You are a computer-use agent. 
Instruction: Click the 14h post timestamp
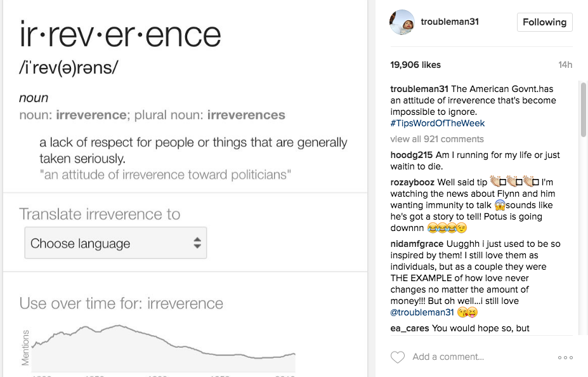565,65
